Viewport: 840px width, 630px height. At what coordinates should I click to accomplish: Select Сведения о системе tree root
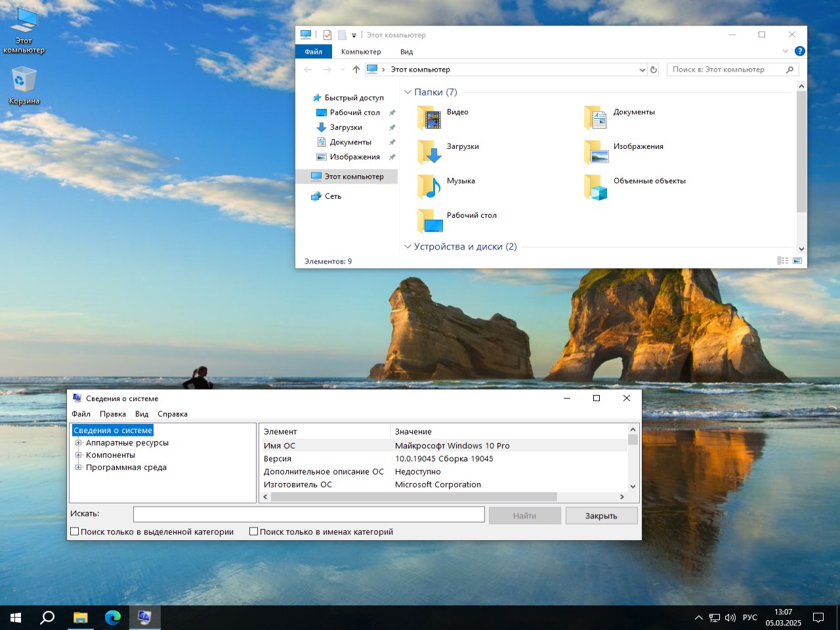pyautogui.click(x=113, y=430)
